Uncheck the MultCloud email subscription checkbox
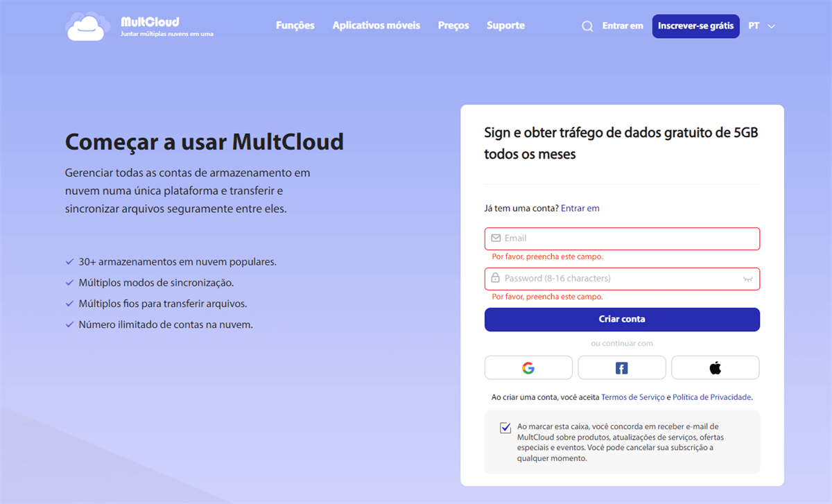 [505, 428]
